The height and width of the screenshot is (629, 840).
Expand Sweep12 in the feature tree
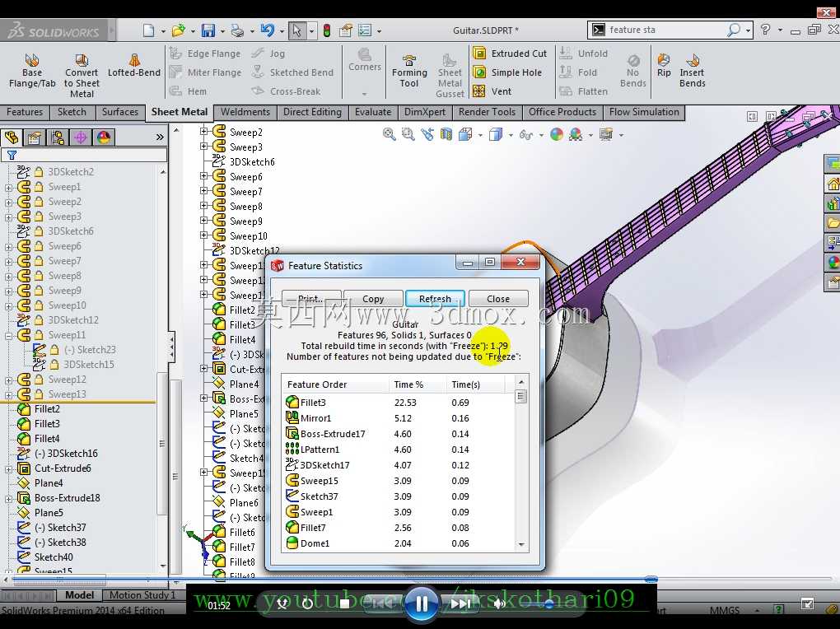click(x=8, y=380)
